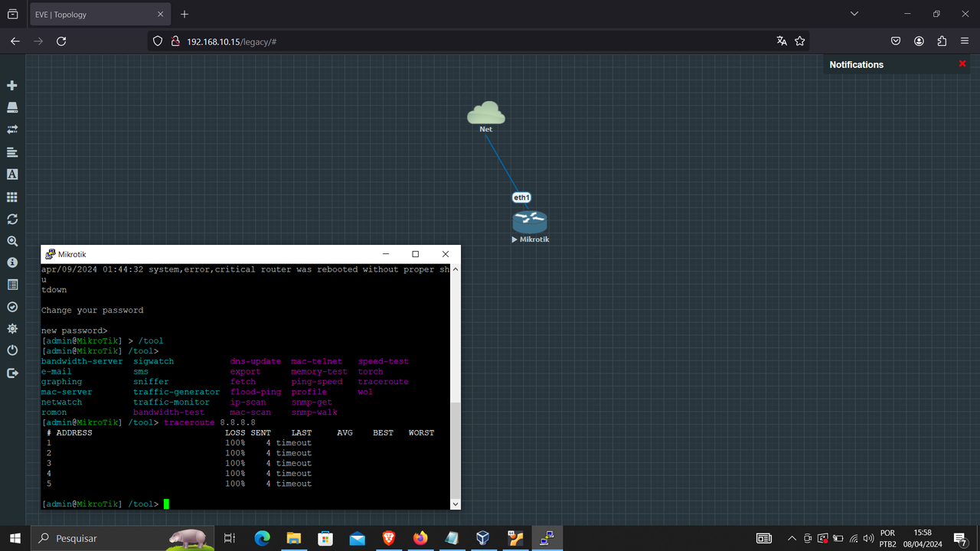Close the 'EVE | Topology' tab
This screenshot has width=980, height=551.
(x=160, y=14)
